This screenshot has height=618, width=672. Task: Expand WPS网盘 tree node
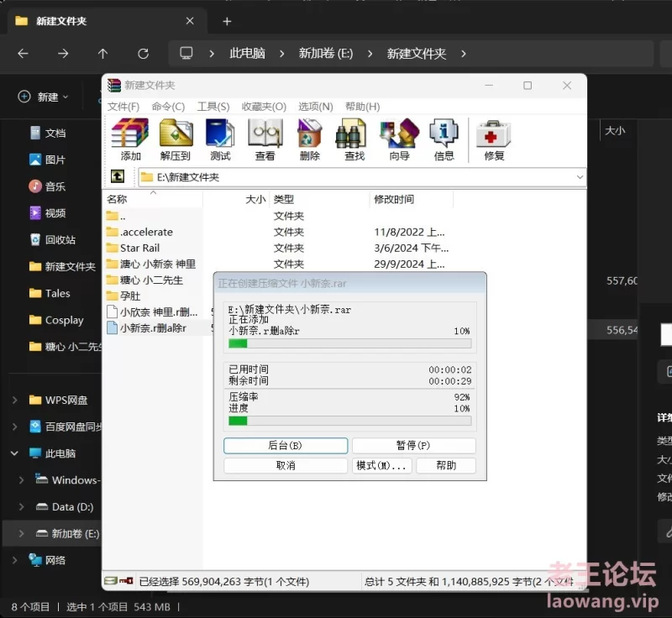point(14,400)
